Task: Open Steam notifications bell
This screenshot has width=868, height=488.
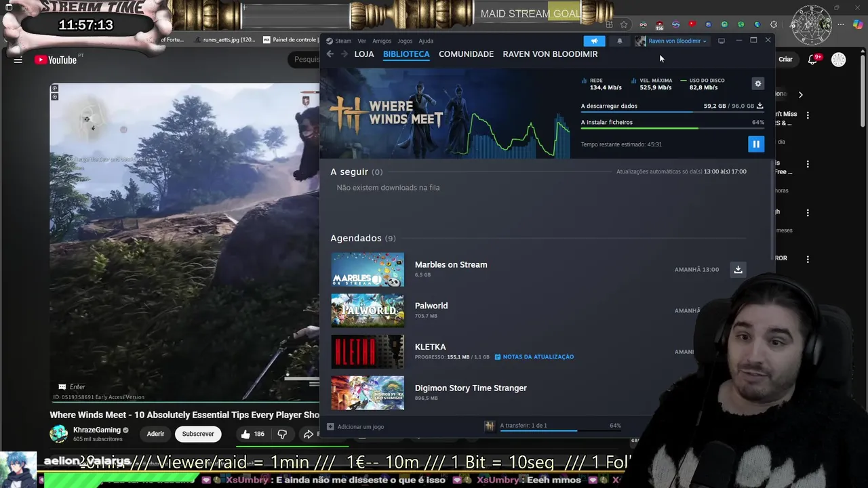Action: 619,41
